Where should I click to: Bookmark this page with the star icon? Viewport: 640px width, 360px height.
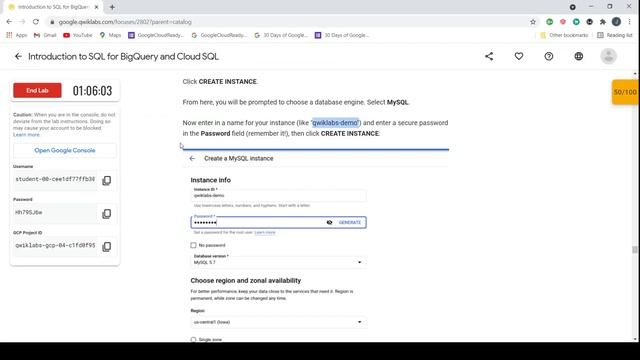tap(533, 22)
